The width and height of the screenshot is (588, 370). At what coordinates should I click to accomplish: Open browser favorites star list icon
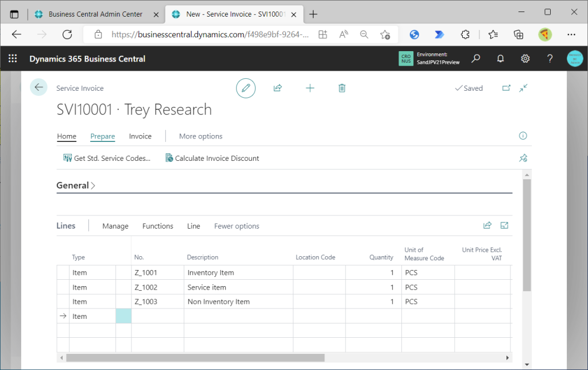click(493, 34)
